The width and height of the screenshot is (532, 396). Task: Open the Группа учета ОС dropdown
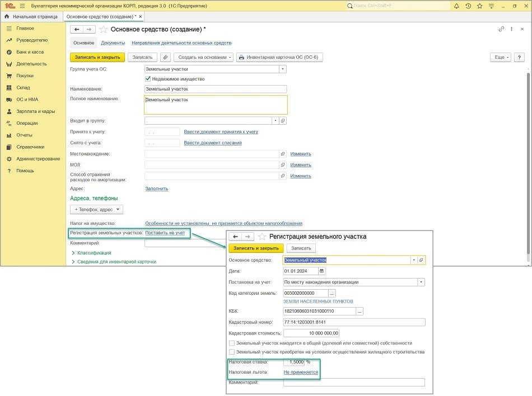283,69
